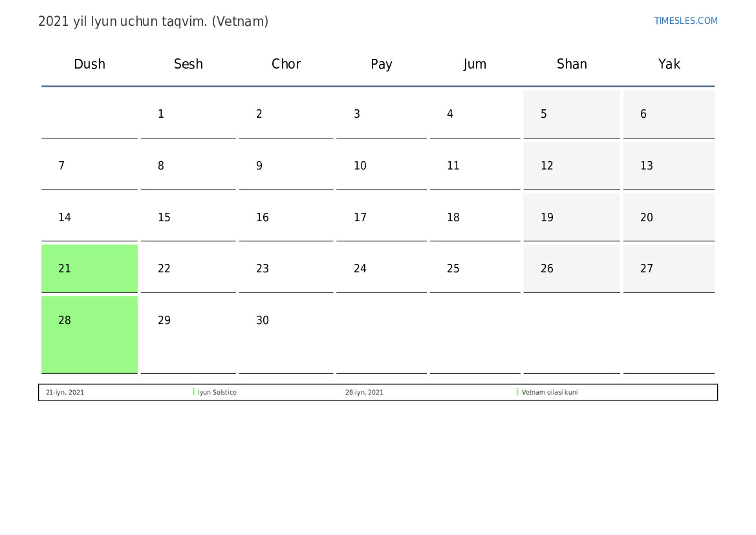Click the green highlighted day 21 cell

[x=90, y=268]
